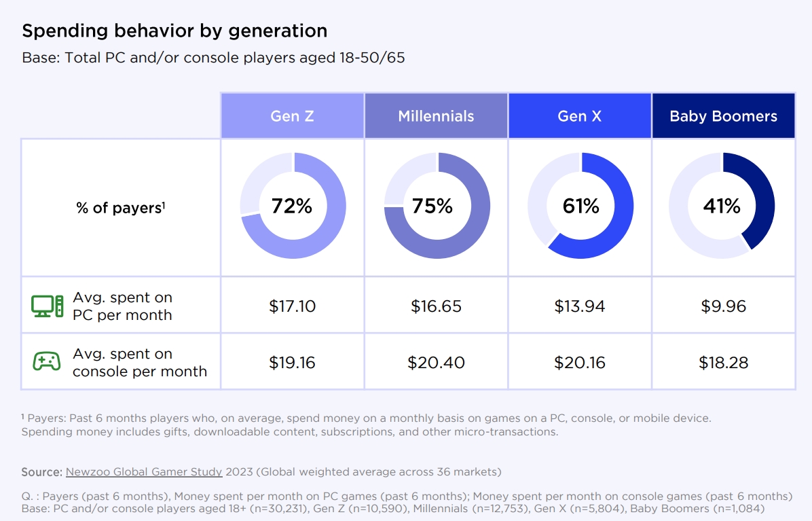This screenshot has width=812, height=521.
Task: Click the Baby Boomers column header
Action: tap(724, 116)
